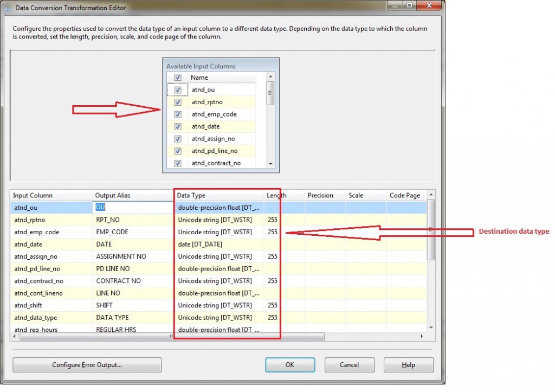Open Data Type dropdown for atnd_rptno row
This screenshot has width=555, height=392.
(219, 220)
